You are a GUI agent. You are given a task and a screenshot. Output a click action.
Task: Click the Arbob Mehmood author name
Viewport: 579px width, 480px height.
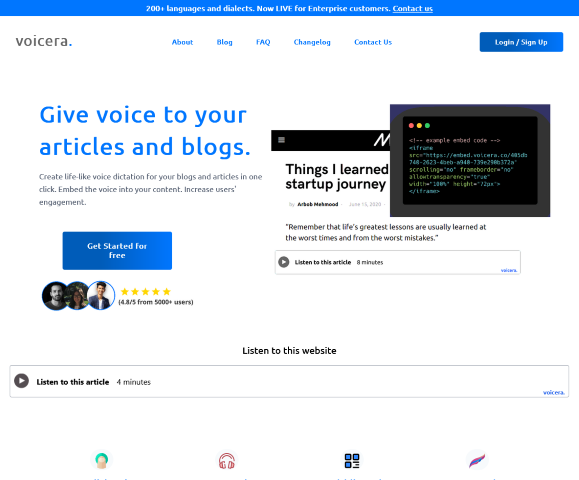click(318, 204)
